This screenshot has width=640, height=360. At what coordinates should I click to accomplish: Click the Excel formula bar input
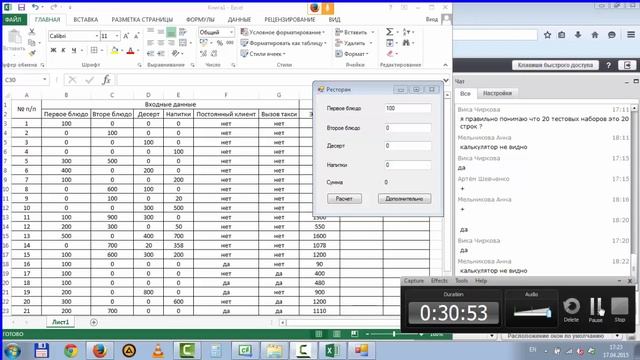[280, 80]
